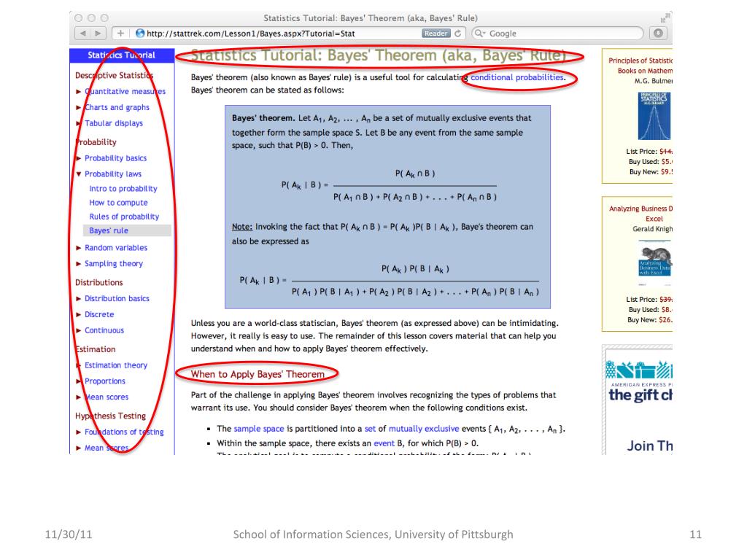Viewport: 747px width, 560px height.
Task: Expand the Foundations of testing arrow
Action: pos(79,432)
